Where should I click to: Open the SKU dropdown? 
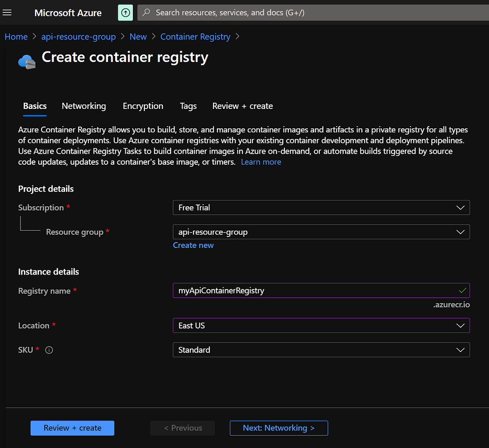click(321, 349)
